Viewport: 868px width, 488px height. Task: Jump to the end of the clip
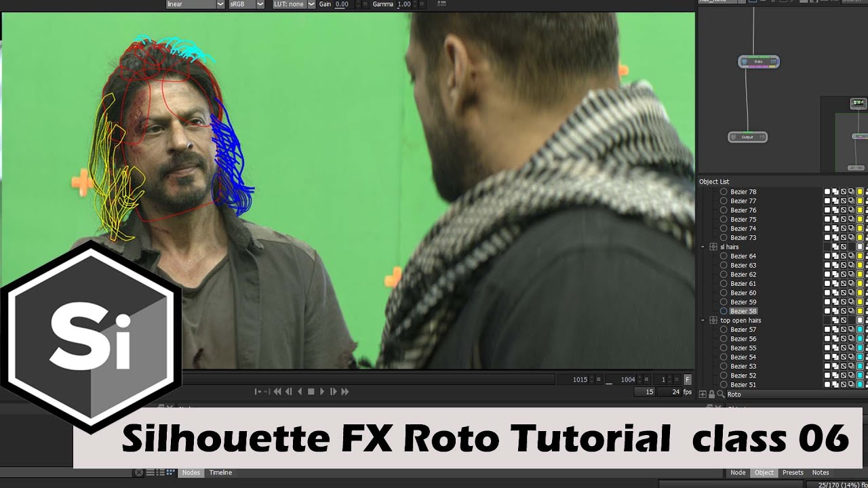[x=344, y=392]
